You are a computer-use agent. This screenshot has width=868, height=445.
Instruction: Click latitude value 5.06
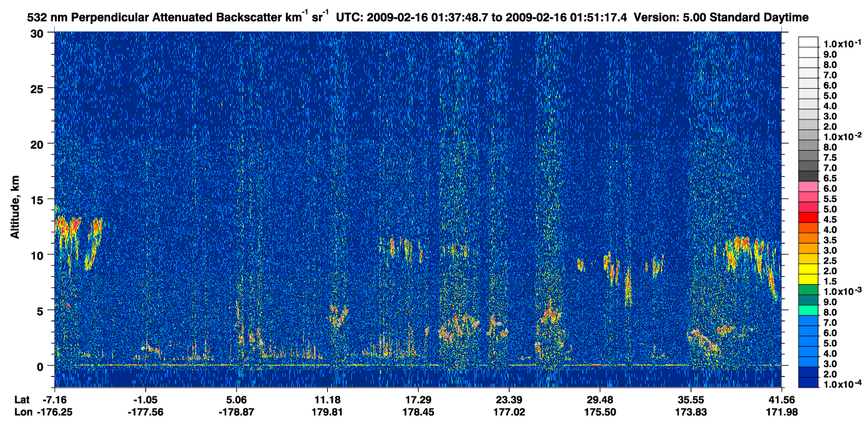236,400
